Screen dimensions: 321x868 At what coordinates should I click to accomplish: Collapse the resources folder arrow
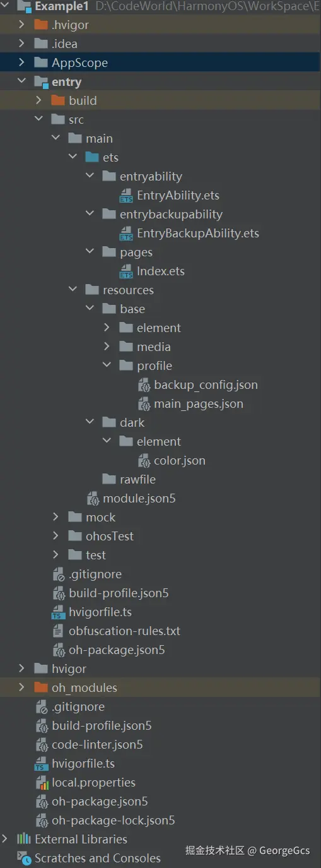point(73,290)
